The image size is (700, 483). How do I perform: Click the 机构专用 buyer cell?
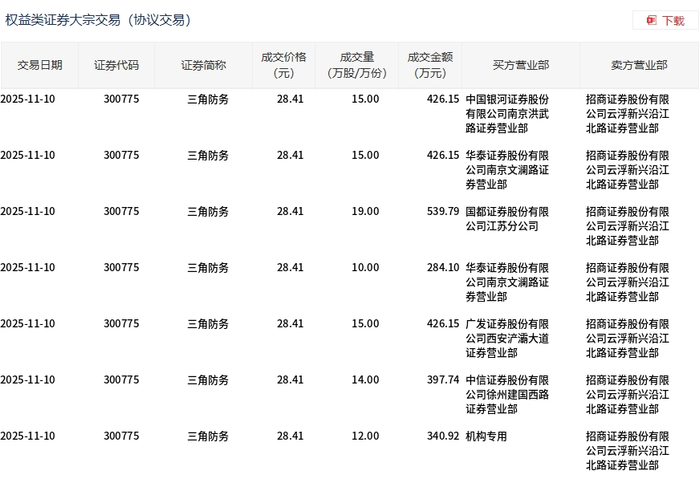tap(486, 436)
